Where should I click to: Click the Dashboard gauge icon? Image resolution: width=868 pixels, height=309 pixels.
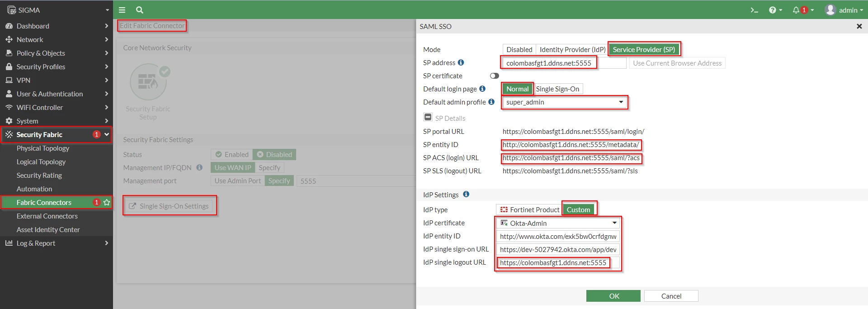pyautogui.click(x=9, y=26)
